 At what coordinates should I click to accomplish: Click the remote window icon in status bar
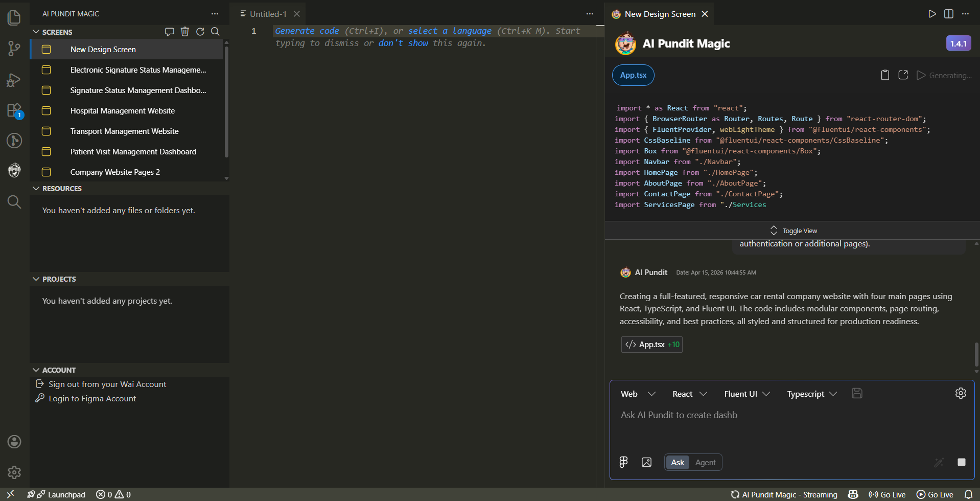coord(10,494)
